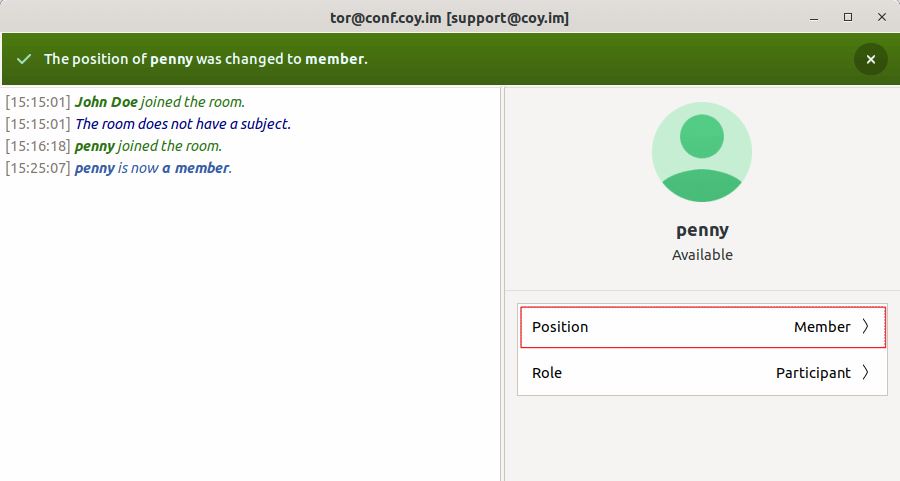The image size is (900, 481).
Task: Select the Member position value
Action: [821, 327]
